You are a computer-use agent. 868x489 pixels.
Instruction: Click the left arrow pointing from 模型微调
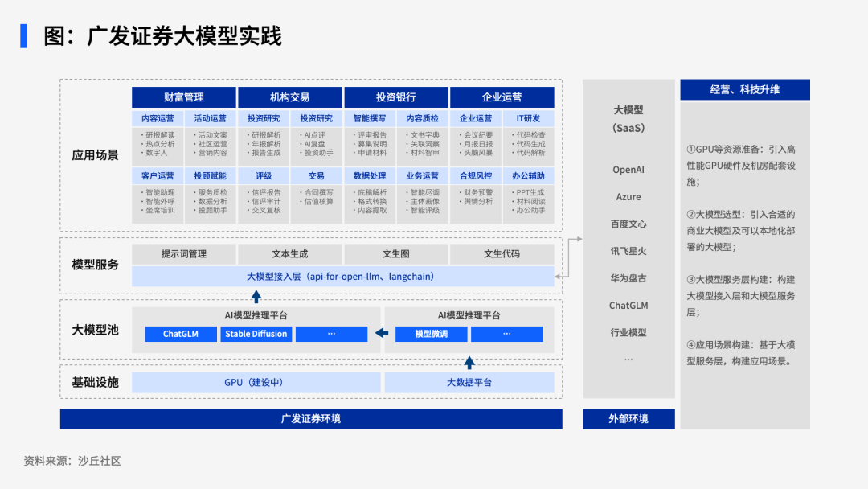click(382, 334)
